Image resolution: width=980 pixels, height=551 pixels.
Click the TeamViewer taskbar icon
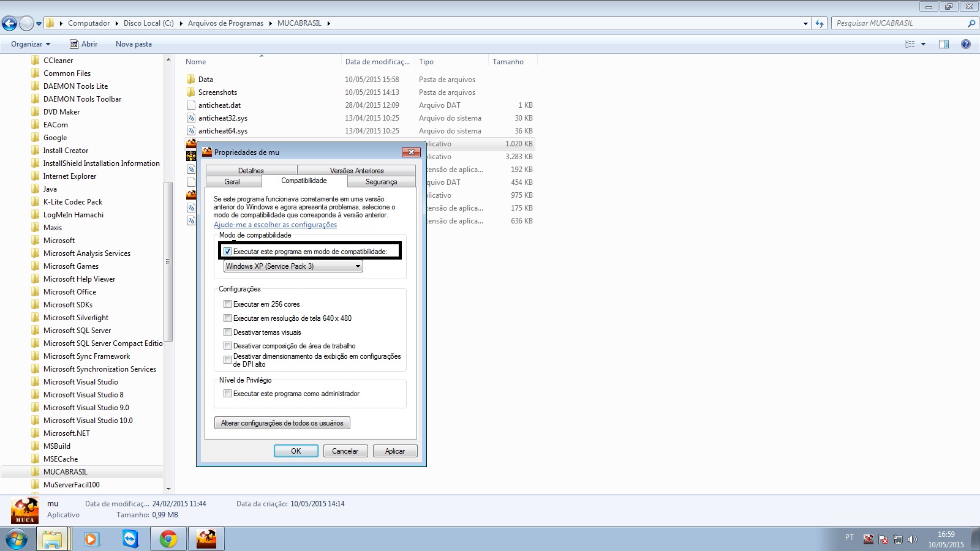[130, 539]
